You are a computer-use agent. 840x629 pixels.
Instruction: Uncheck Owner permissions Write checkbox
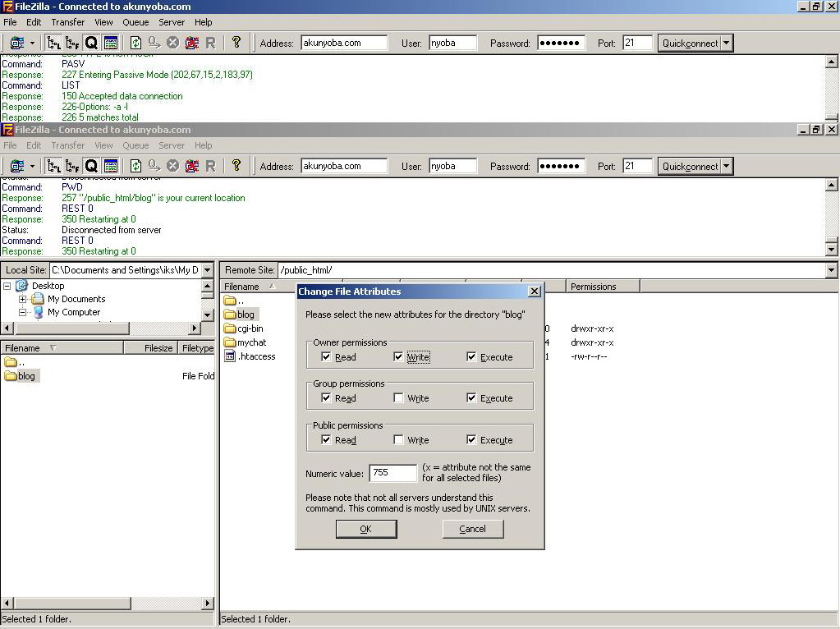(x=398, y=356)
